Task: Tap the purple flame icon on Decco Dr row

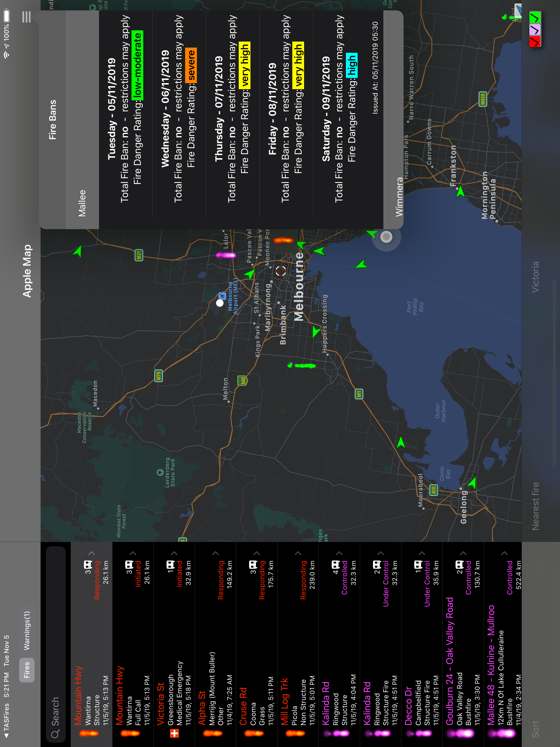Action: [x=419, y=733]
